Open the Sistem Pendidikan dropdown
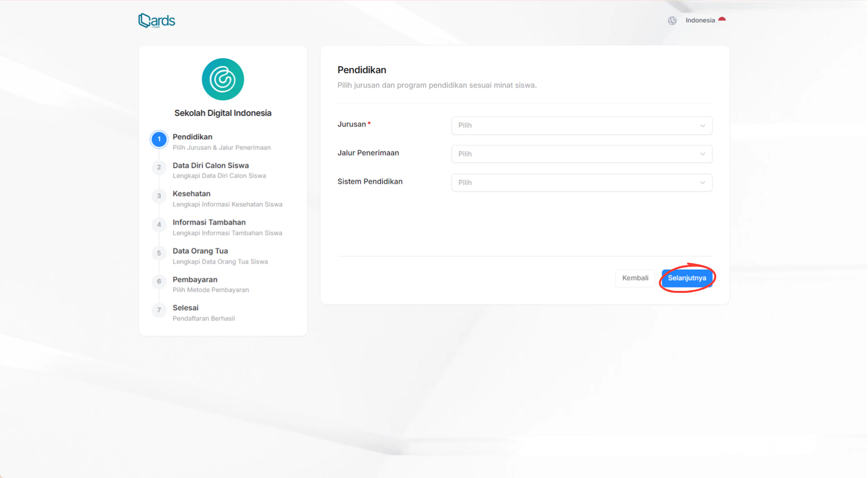The image size is (868, 478). 582,183
